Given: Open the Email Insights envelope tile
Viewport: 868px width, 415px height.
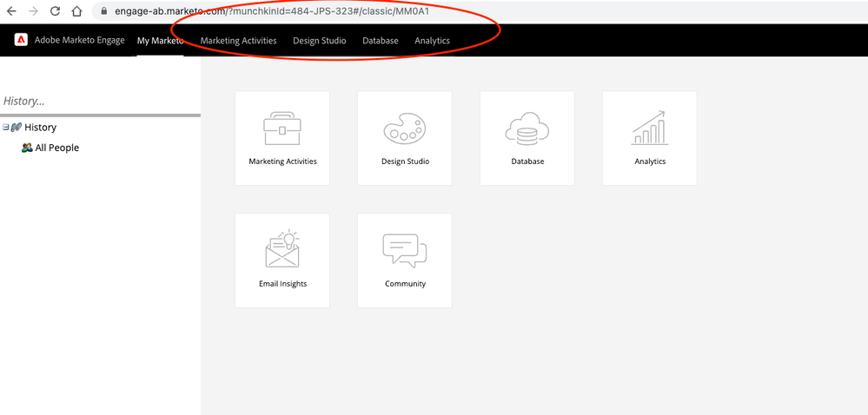Looking at the screenshot, I should [282, 260].
